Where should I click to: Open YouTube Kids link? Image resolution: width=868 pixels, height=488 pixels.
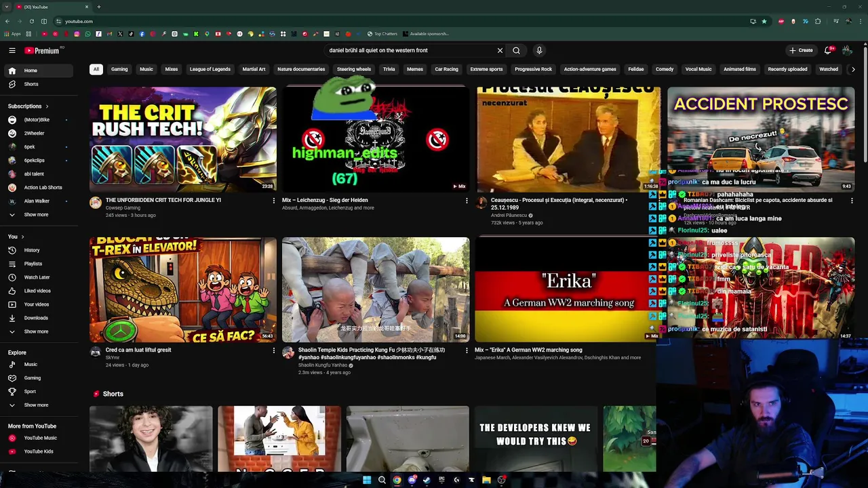coord(39,451)
